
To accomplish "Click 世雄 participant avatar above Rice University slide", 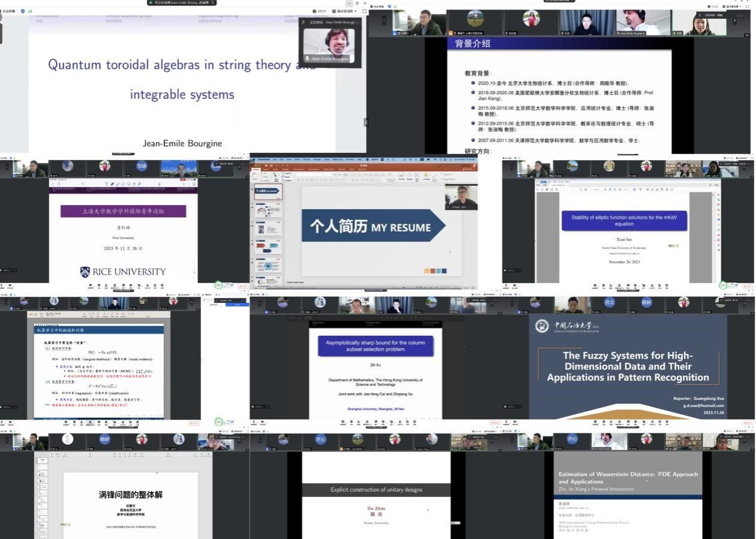I will (142, 166).
